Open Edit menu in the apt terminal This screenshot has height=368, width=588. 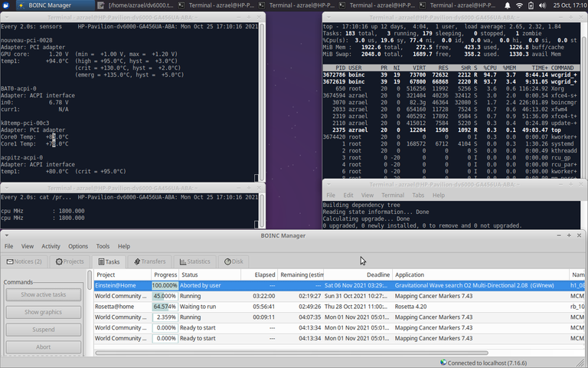tap(348, 195)
